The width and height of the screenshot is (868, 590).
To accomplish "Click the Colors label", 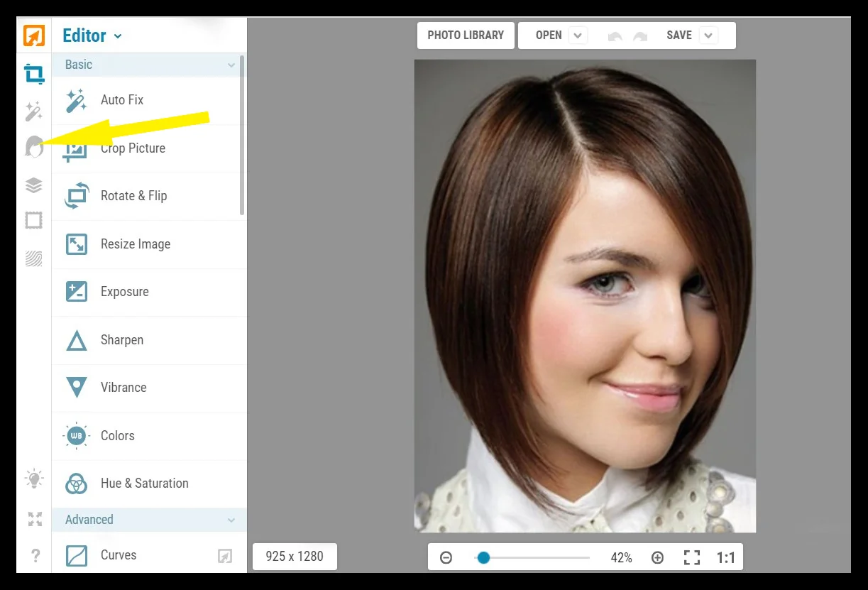I will click(x=118, y=436).
